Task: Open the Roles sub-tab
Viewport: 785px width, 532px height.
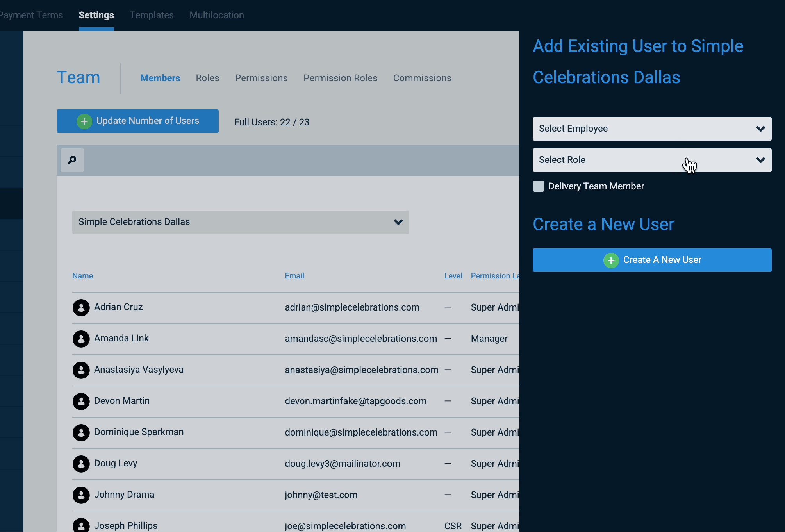Action: point(207,78)
